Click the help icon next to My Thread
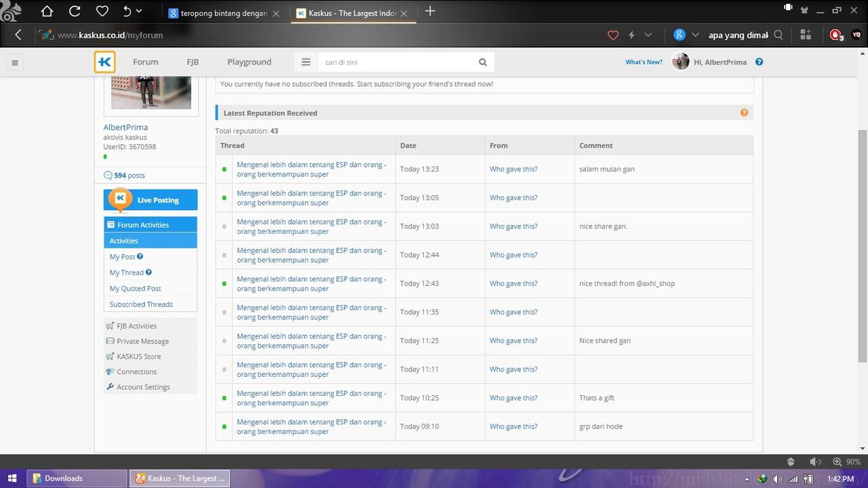The width and height of the screenshot is (868, 488). click(x=149, y=272)
